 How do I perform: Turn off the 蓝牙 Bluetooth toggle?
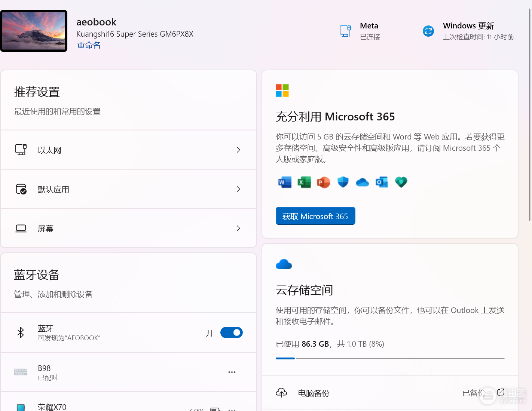(231, 332)
